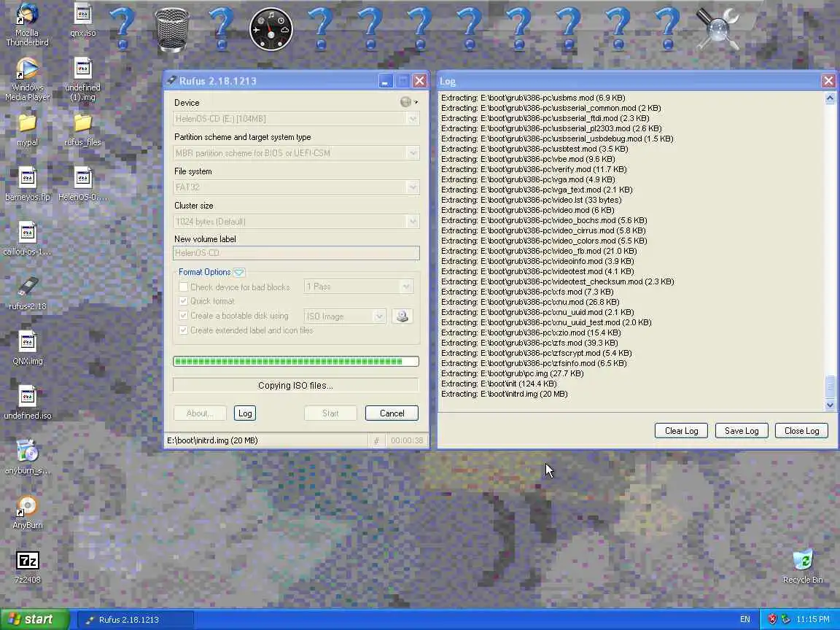Viewport: 840px width, 630px height.
Task: Click the Save Log button
Action: pos(742,431)
